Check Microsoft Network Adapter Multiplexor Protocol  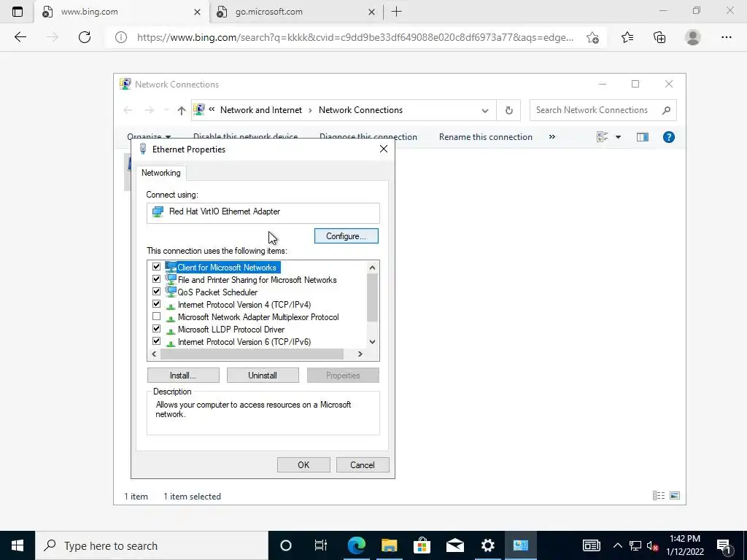156,316
